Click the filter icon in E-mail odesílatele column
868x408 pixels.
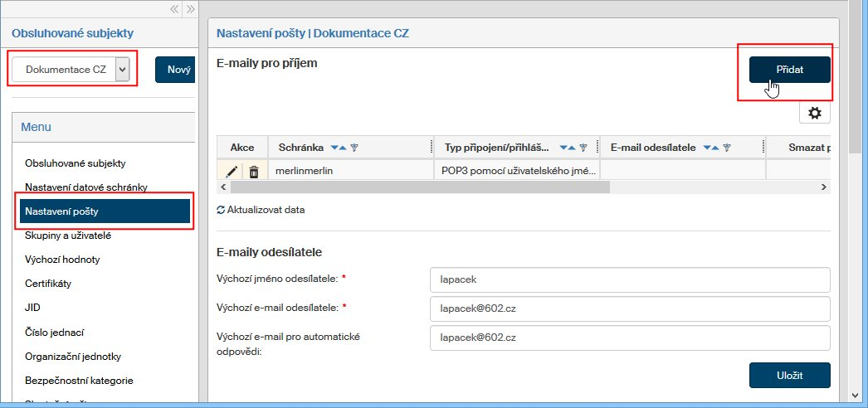(726, 148)
